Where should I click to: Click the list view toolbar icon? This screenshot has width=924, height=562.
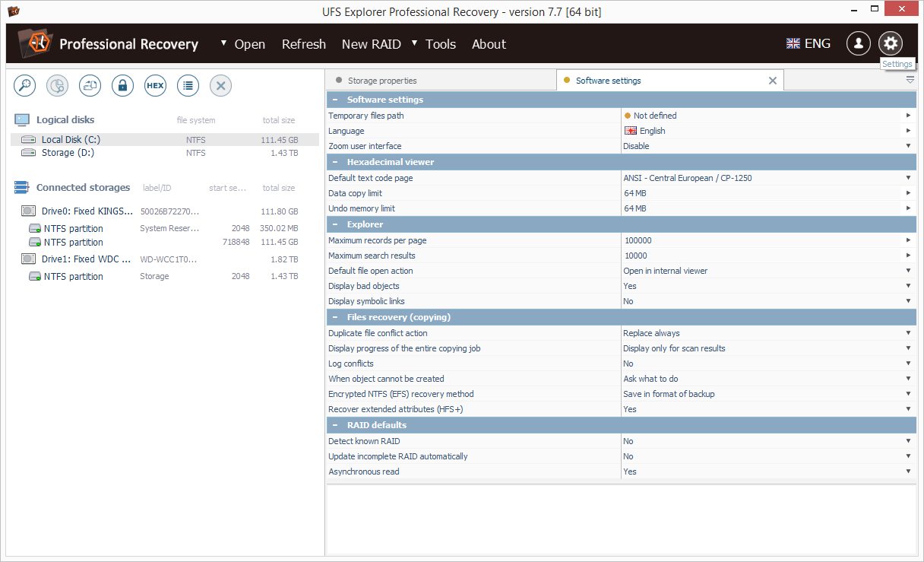point(188,86)
